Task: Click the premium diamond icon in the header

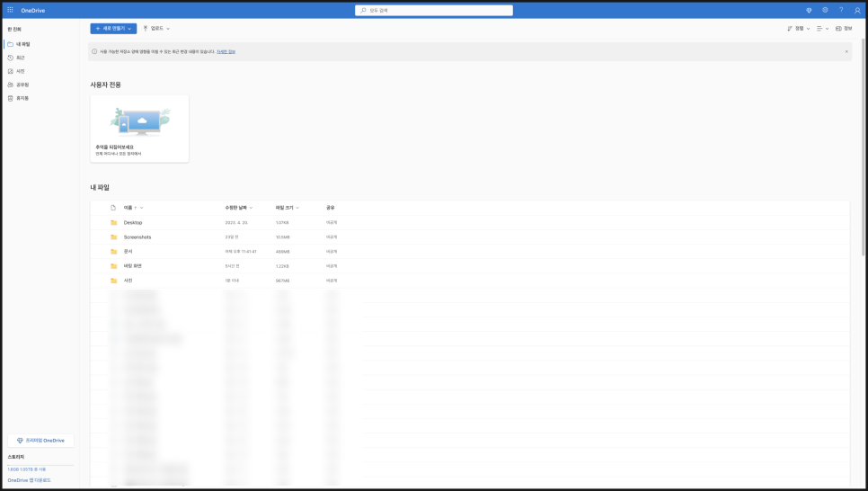Action: (x=809, y=10)
